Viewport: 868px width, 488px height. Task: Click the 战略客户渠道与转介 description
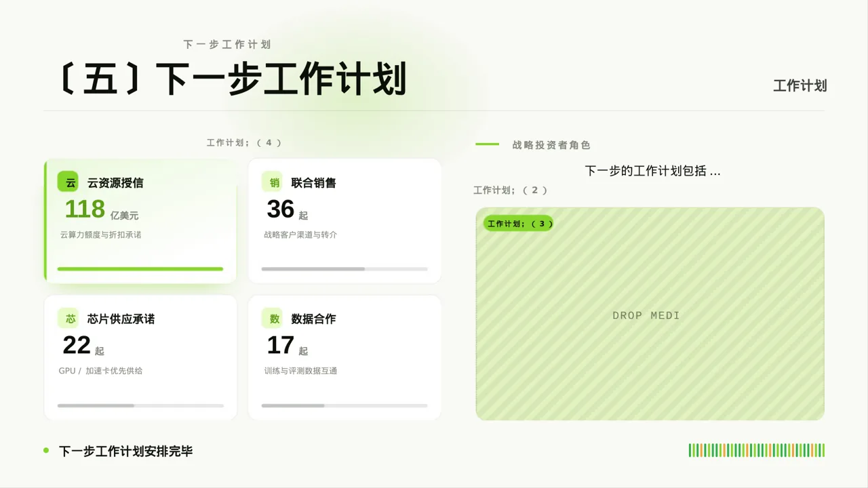300,235
